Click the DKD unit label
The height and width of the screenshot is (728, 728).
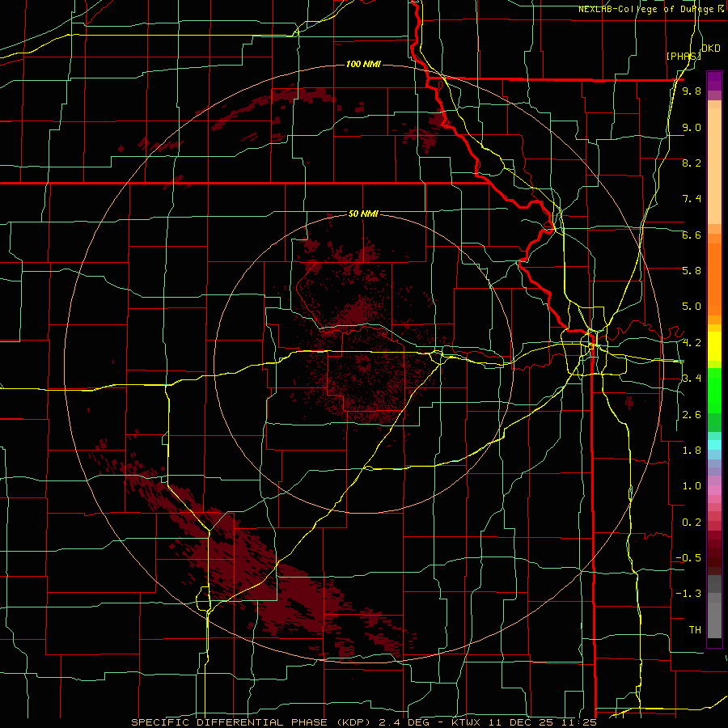pyautogui.click(x=711, y=49)
